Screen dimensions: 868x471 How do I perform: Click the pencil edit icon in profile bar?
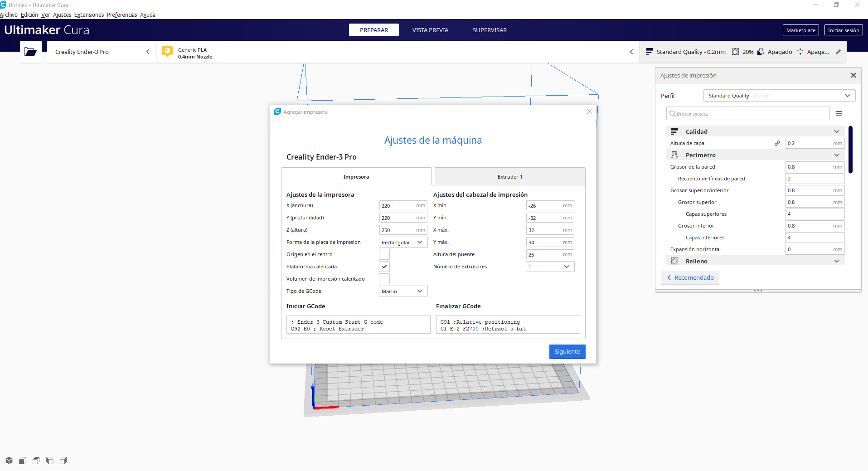click(x=839, y=52)
